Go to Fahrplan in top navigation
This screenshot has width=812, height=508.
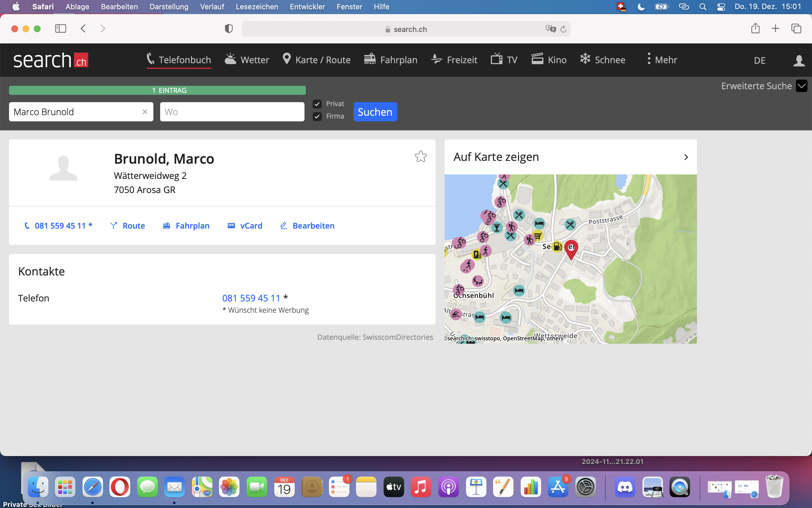[390, 60]
